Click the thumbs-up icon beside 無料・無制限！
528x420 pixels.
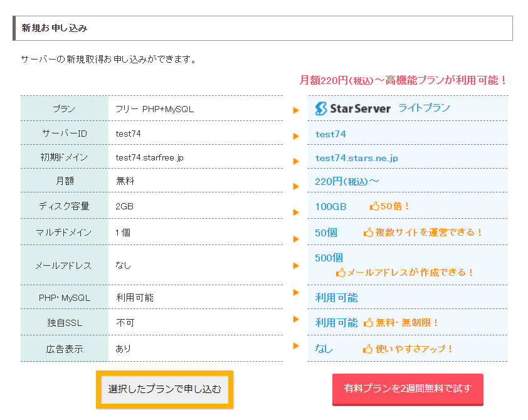368,322
